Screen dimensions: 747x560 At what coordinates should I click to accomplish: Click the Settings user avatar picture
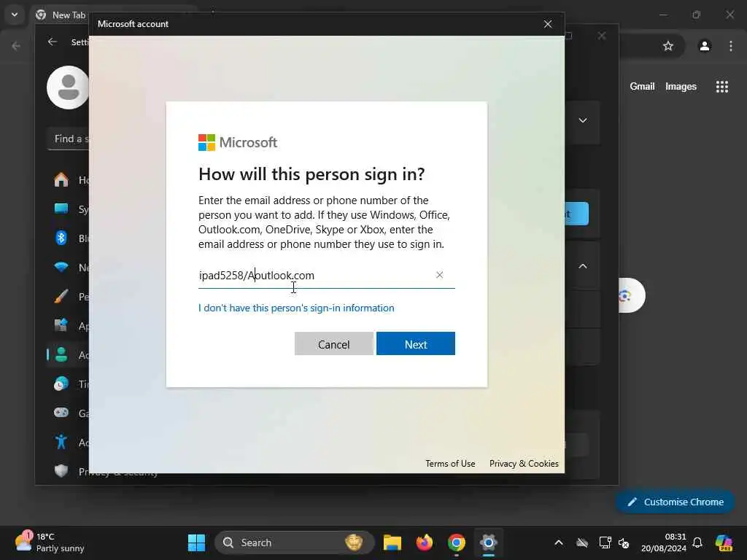click(x=68, y=87)
